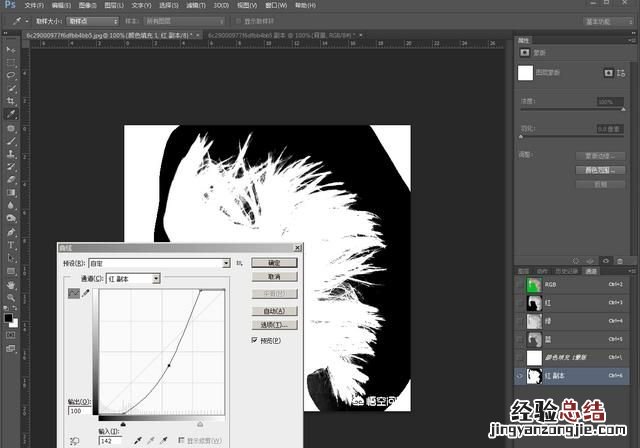
Task: Select the Hand tool
Action: (x=11, y=284)
